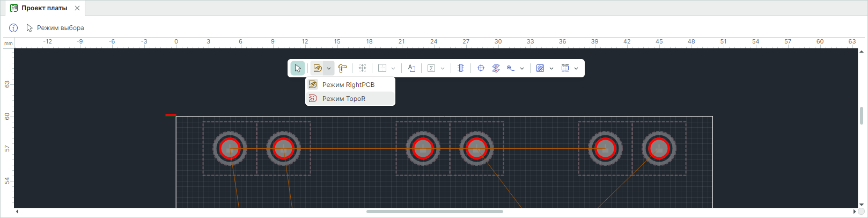Choose Режим TopoR from the menu
Image resolution: width=868 pixels, height=218 pixels.
(x=343, y=99)
